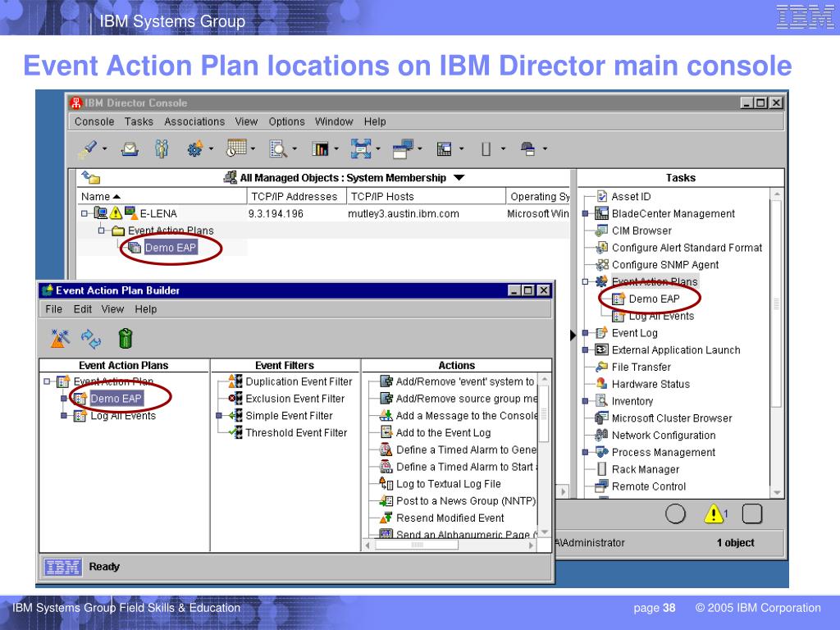840x630 pixels.
Task: Click the rack manager toolbar icon
Action: pos(486,149)
